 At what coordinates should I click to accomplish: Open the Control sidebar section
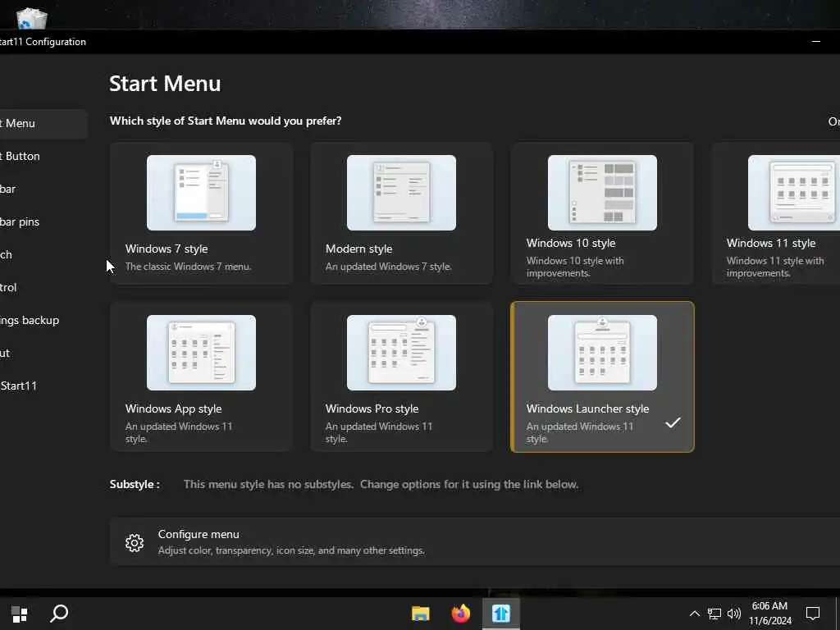click(x=43, y=287)
